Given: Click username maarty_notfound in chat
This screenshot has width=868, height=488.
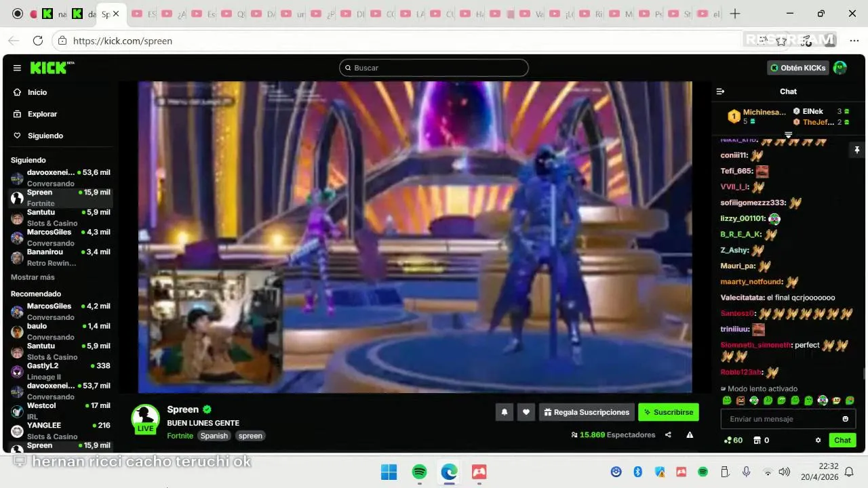Looking at the screenshot, I should point(751,282).
